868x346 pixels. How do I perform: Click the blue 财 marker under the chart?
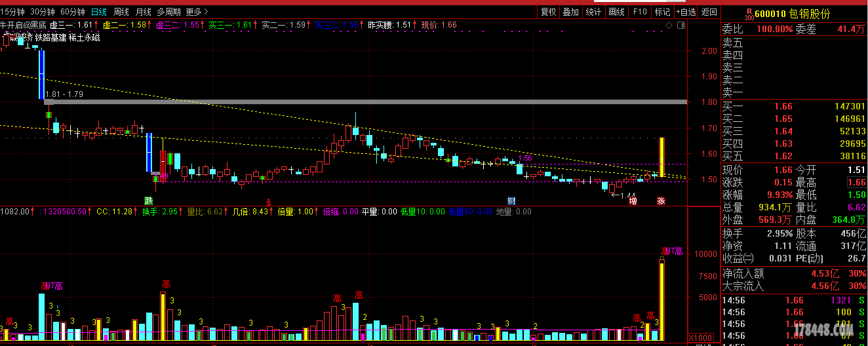point(511,200)
